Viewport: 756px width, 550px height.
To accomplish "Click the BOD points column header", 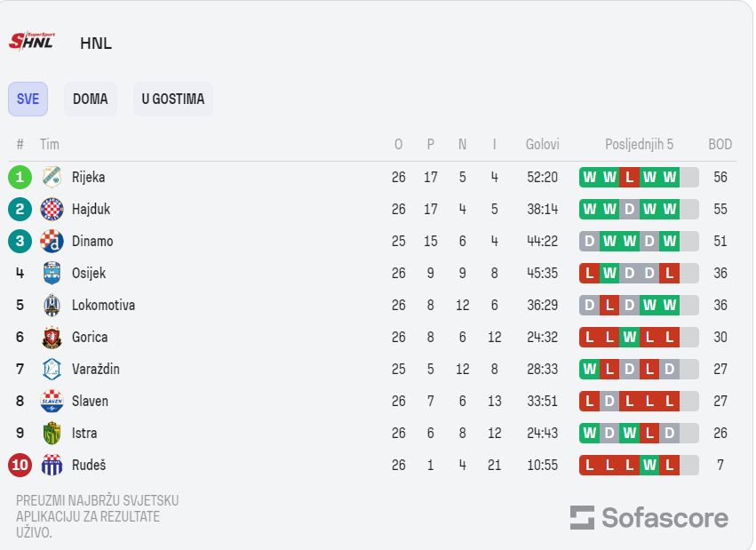I will click(x=720, y=144).
